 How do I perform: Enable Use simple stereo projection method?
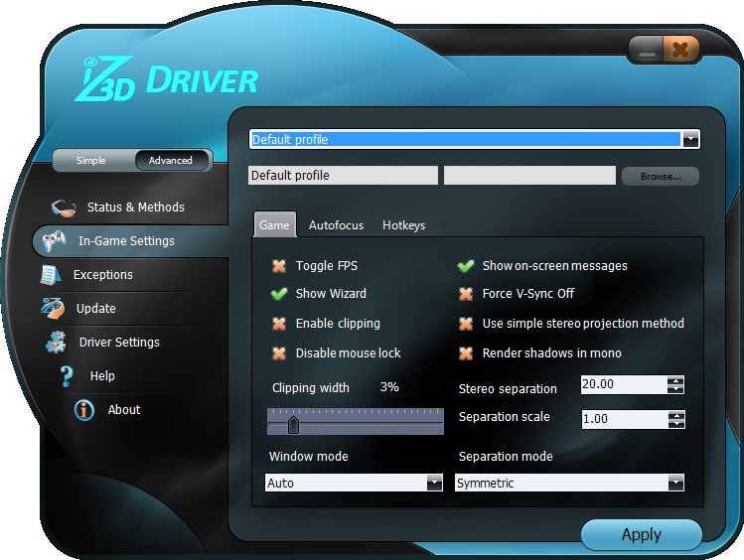coord(466,324)
